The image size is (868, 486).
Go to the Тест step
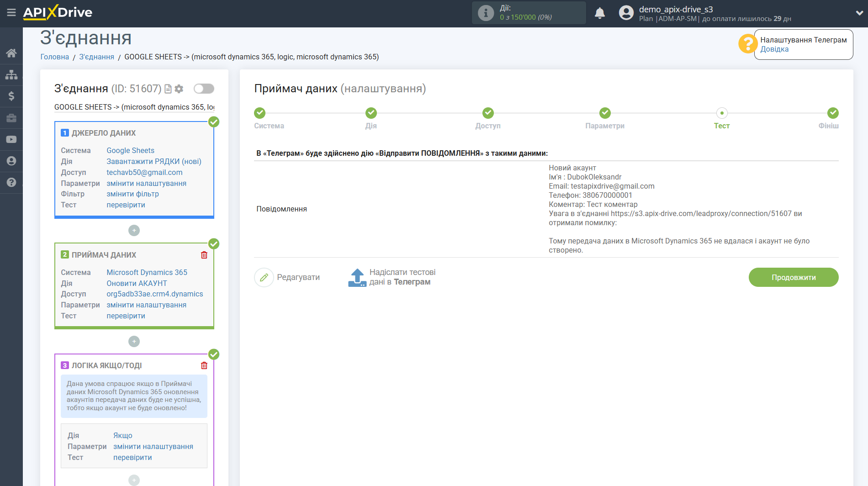(722, 113)
